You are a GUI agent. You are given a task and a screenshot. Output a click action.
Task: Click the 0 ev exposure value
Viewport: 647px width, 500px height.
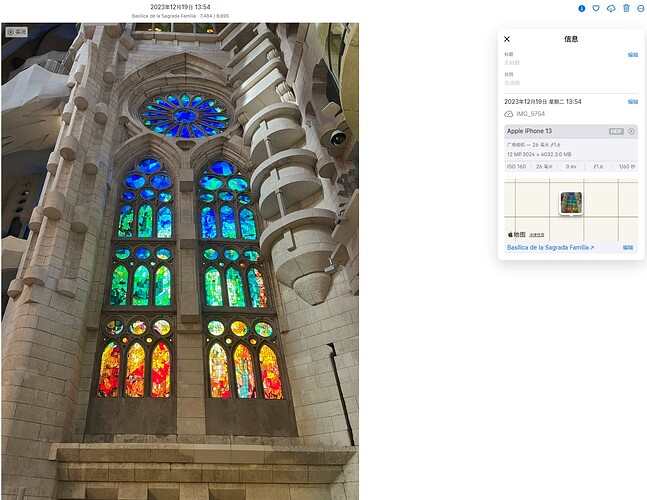pos(571,167)
